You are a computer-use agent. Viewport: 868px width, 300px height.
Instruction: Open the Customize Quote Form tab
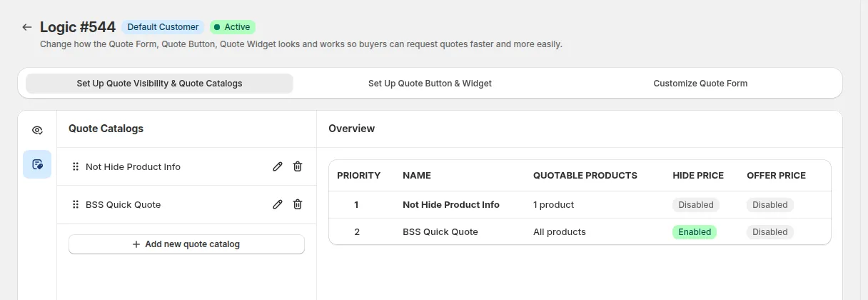[700, 84]
